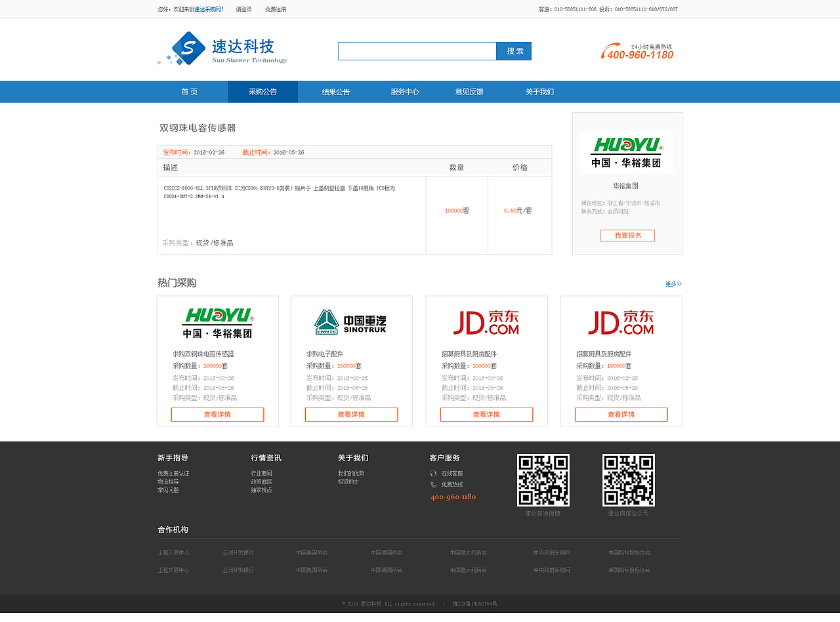The image size is (840, 622).
Task: Click inside the search input field
Action: (417, 51)
